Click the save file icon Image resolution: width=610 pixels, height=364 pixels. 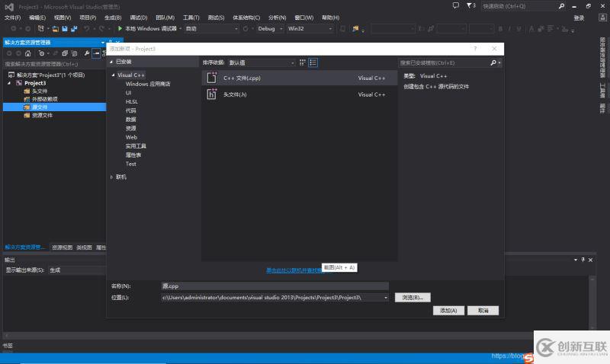[x=65, y=29]
